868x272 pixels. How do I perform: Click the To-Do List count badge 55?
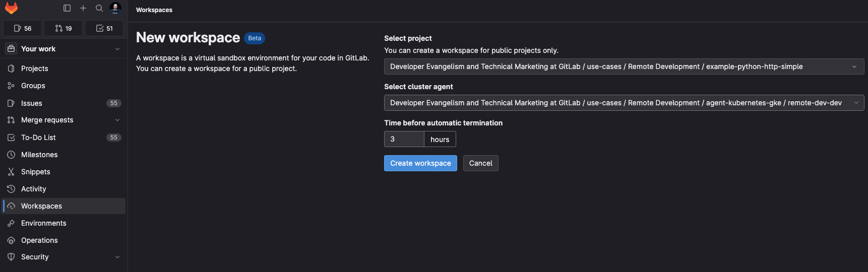pyautogui.click(x=114, y=138)
